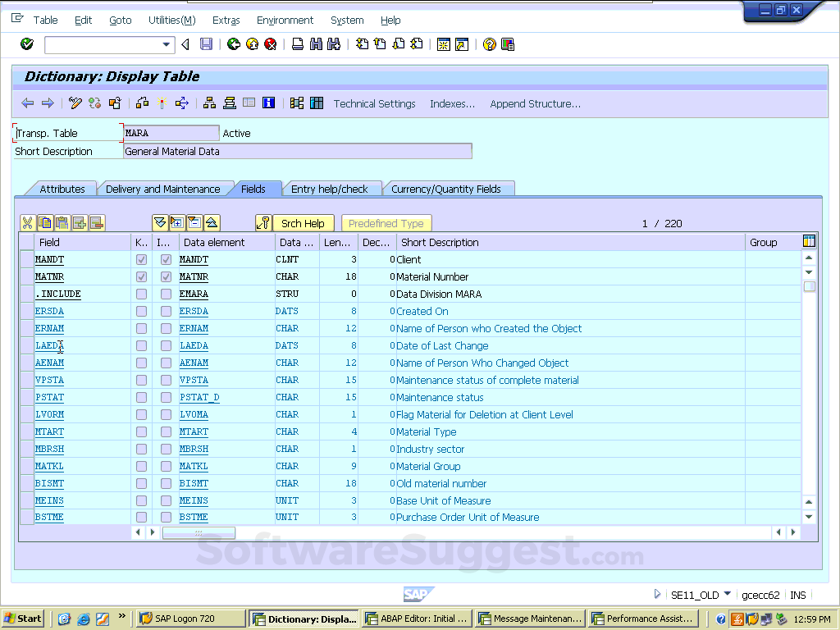Open the Goto menu

coord(121,21)
